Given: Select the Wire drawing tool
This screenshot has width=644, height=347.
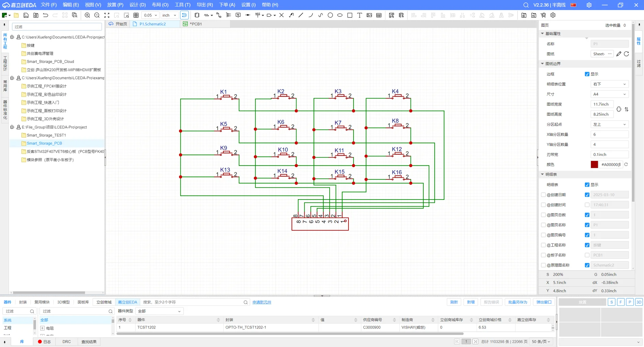Looking at the screenshot, I should (x=206, y=15).
